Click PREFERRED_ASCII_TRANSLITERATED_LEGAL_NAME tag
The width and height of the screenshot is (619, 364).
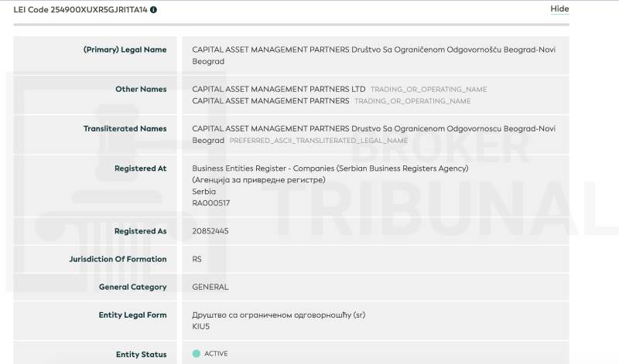(x=319, y=141)
